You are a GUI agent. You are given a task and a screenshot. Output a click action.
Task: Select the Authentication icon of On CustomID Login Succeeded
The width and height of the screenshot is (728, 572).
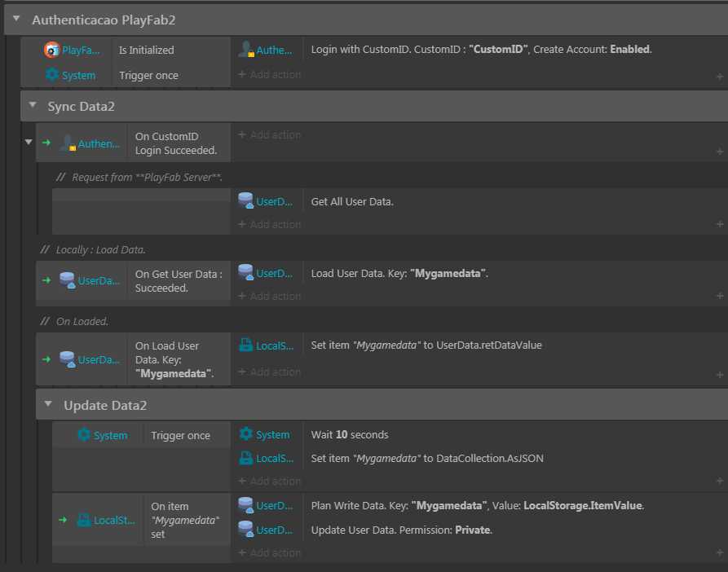coord(68,143)
